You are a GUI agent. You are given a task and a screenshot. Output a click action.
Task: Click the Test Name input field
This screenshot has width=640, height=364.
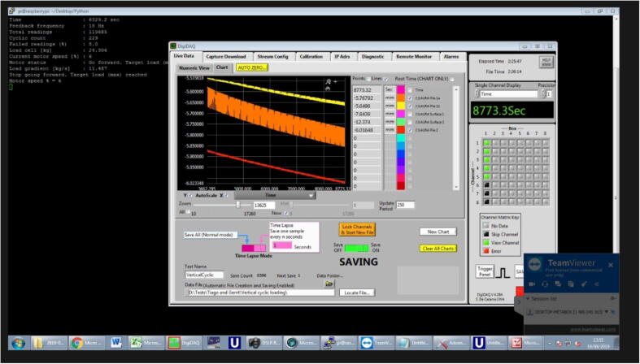point(204,275)
